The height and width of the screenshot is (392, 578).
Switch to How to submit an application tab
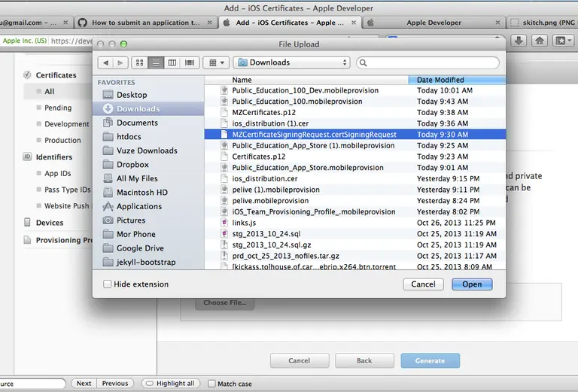pyautogui.click(x=145, y=23)
